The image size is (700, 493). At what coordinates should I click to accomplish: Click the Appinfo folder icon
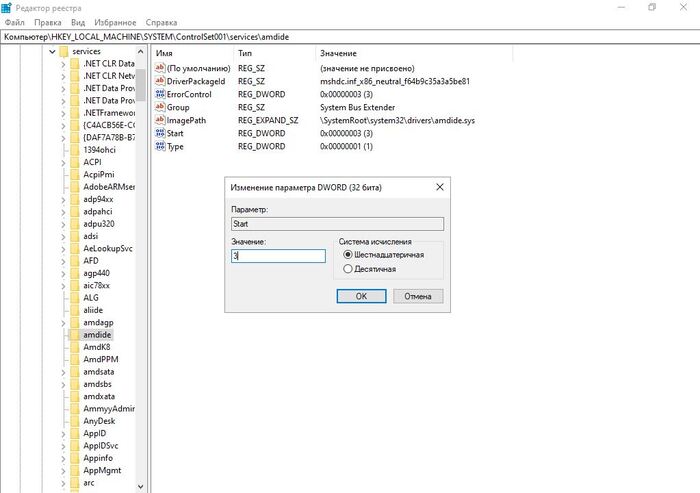coord(75,458)
